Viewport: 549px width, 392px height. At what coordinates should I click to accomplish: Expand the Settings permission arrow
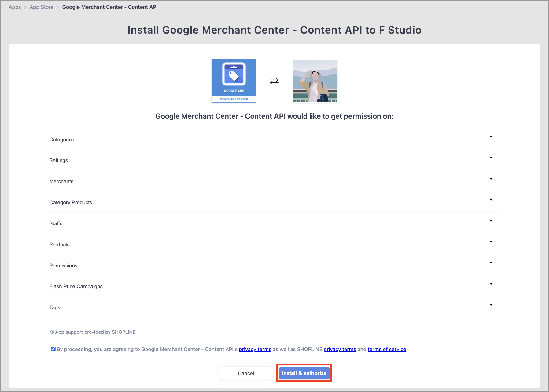point(491,158)
